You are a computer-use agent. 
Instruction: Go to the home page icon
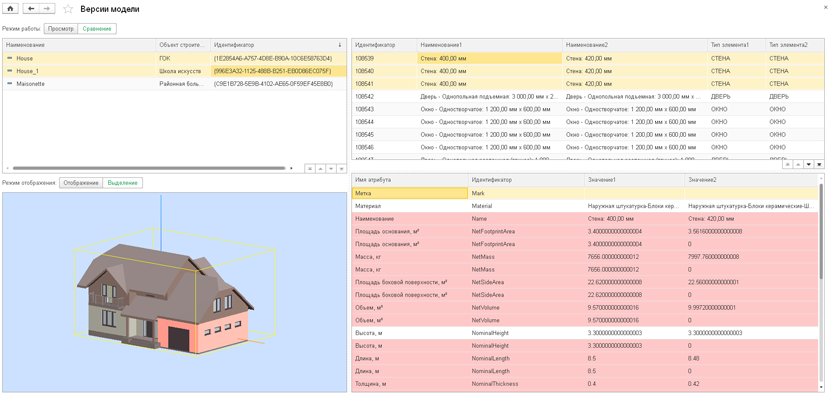point(11,9)
